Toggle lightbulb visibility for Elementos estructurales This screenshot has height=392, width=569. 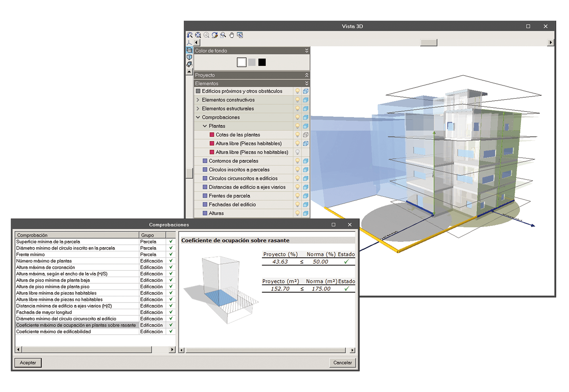[297, 109]
